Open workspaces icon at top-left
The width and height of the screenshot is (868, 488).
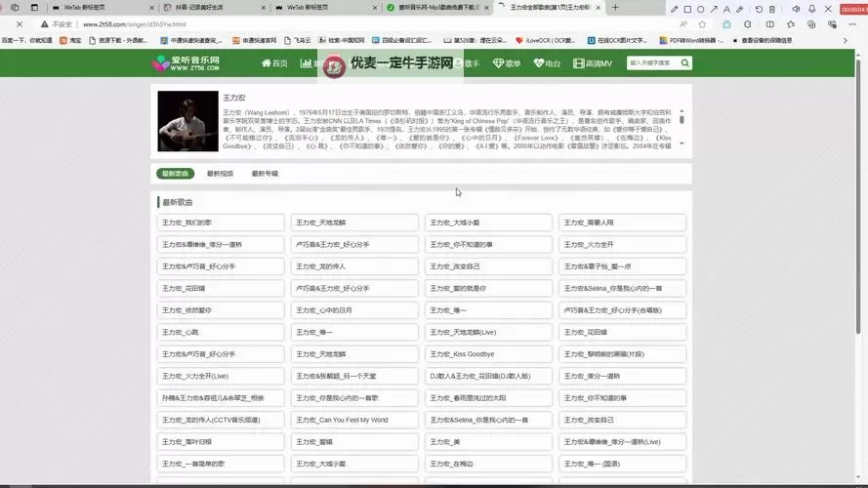[15, 7]
